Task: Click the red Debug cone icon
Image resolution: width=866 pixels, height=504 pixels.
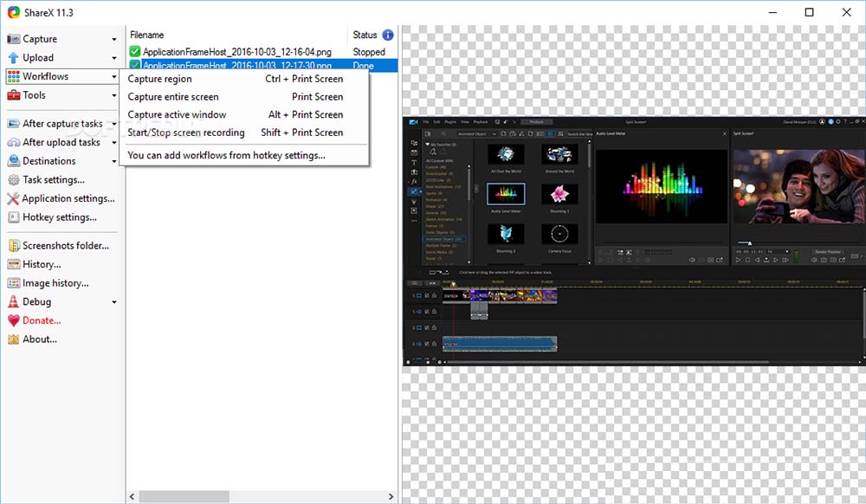Action: [11, 301]
